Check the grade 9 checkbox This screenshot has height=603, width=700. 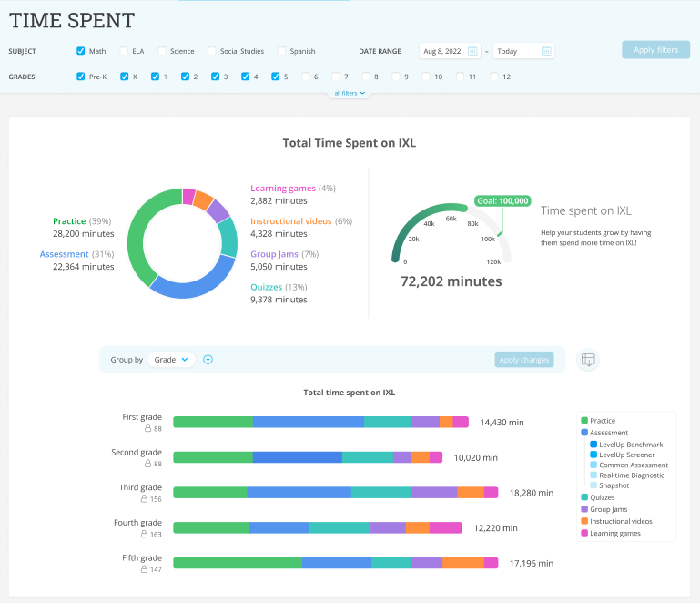coord(396,77)
